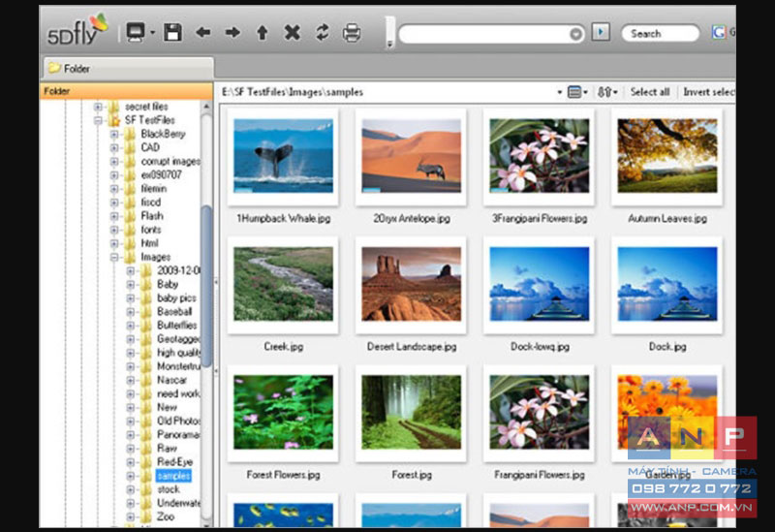Switch to the Folder tab
Screen dimensions: 775x532
(x=129, y=68)
